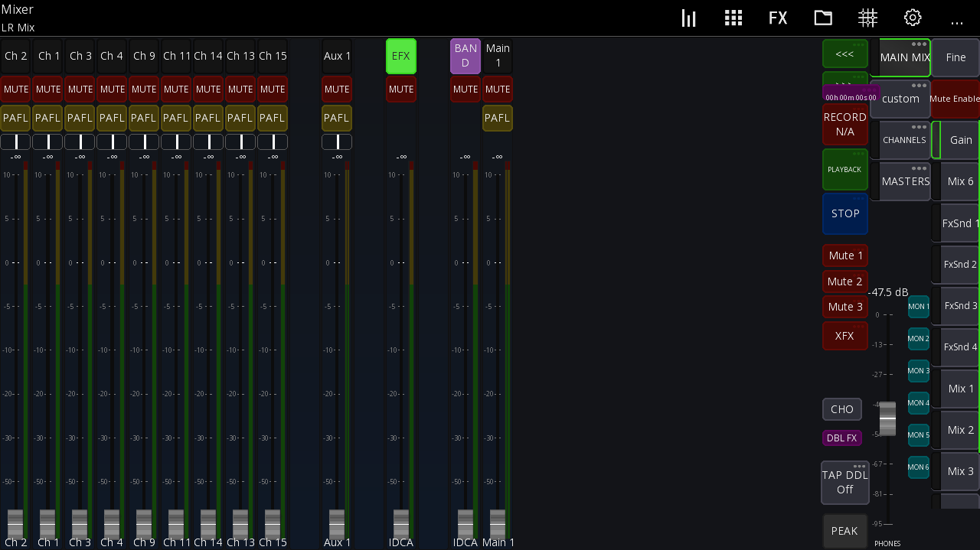Click the Mute Enable button
The image size is (980, 550).
(955, 99)
